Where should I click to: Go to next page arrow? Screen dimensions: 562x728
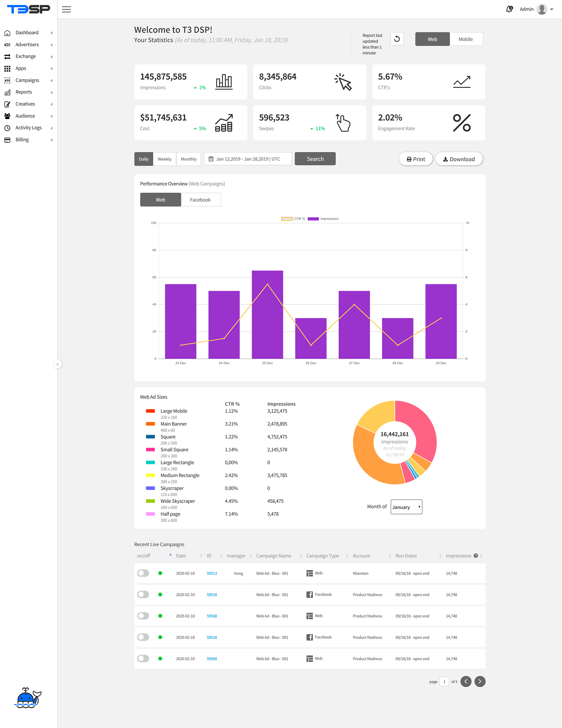480,681
